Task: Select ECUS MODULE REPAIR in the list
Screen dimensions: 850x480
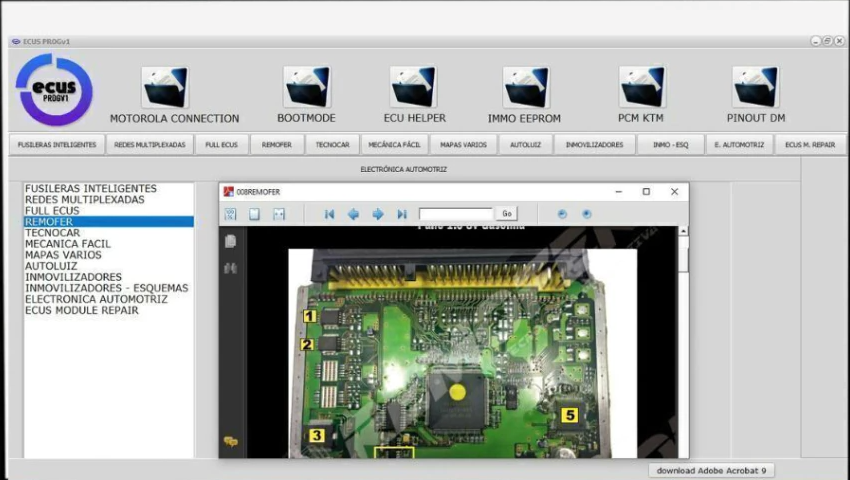Action: point(82,310)
